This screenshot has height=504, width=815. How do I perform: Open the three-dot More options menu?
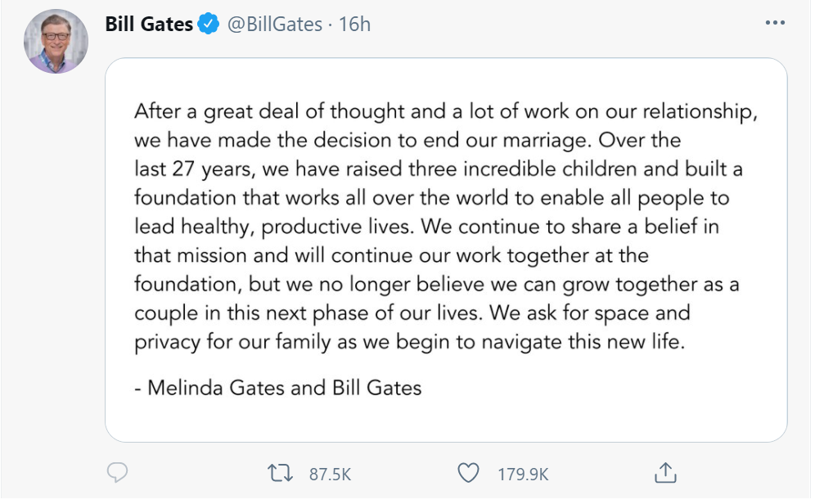coord(775,23)
